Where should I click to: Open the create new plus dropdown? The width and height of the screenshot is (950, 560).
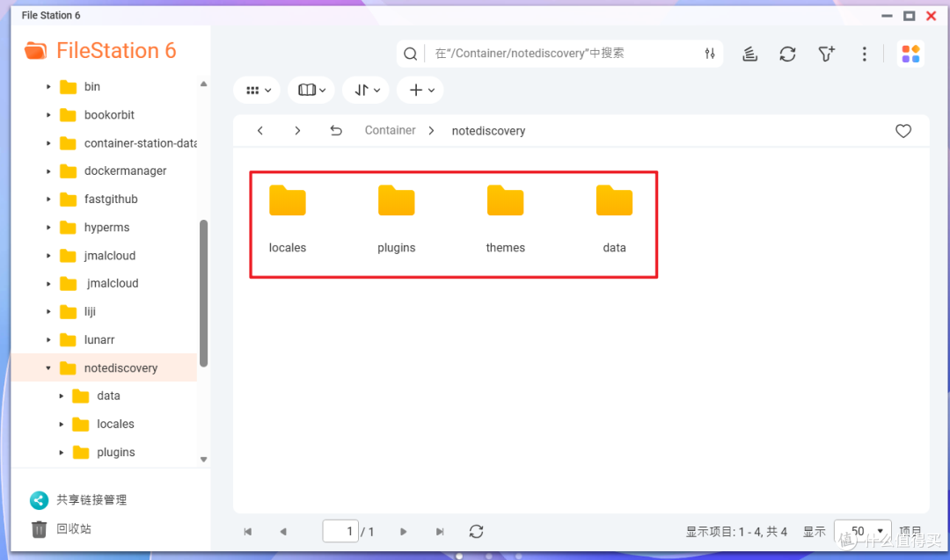(x=420, y=91)
